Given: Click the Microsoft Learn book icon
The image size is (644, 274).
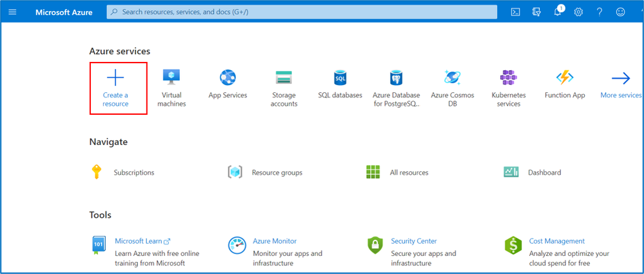Looking at the screenshot, I should [x=98, y=245].
